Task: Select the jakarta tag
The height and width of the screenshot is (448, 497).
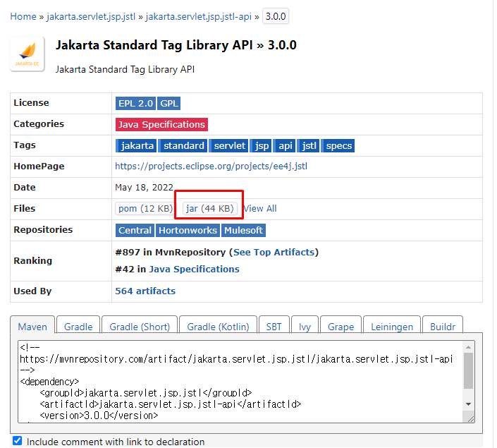Action: pos(136,145)
